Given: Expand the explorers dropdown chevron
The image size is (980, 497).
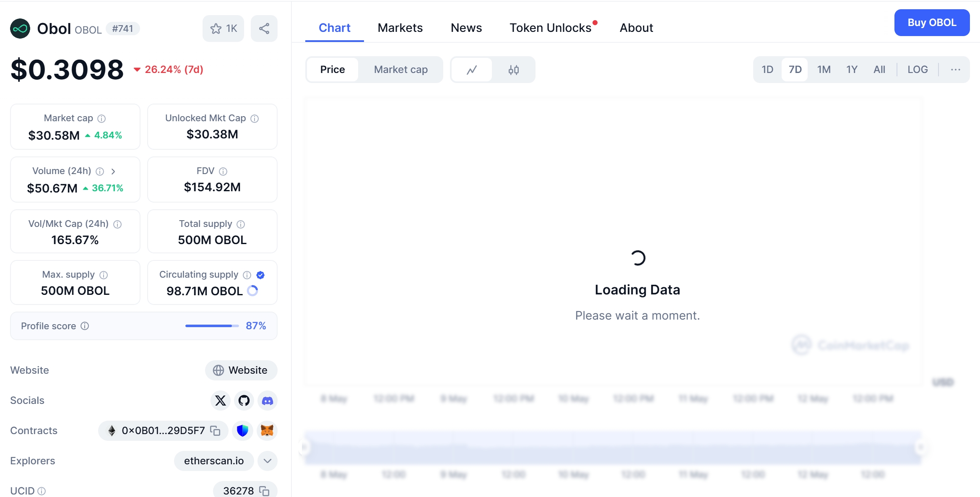Looking at the screenshot, I should [267, 461].
